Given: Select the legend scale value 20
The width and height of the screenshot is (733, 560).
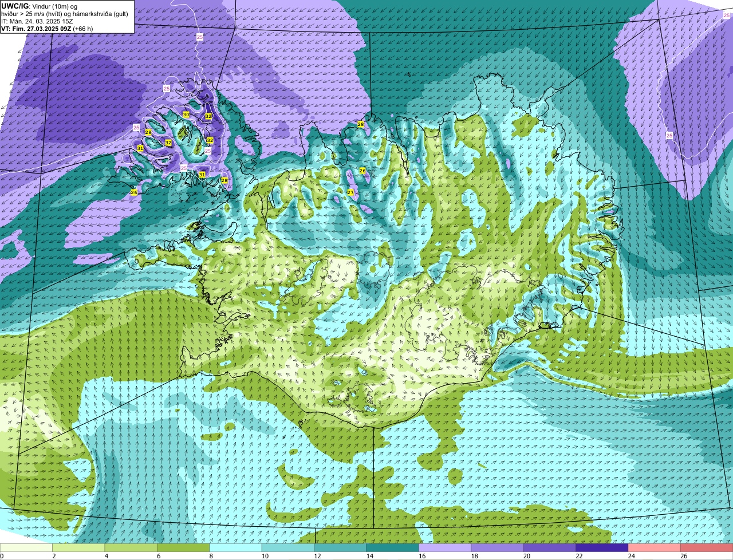Looking at the screenshot, I should click(x=526, y=556).
